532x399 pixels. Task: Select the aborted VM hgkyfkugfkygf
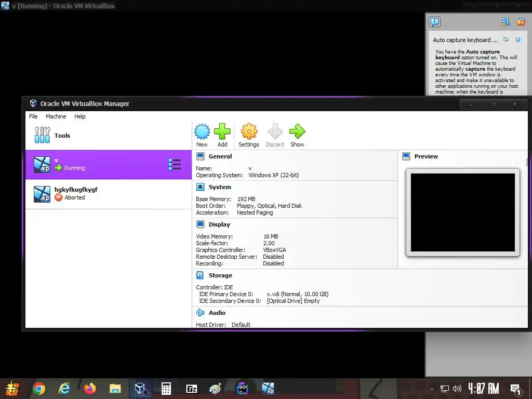point(109,194)
